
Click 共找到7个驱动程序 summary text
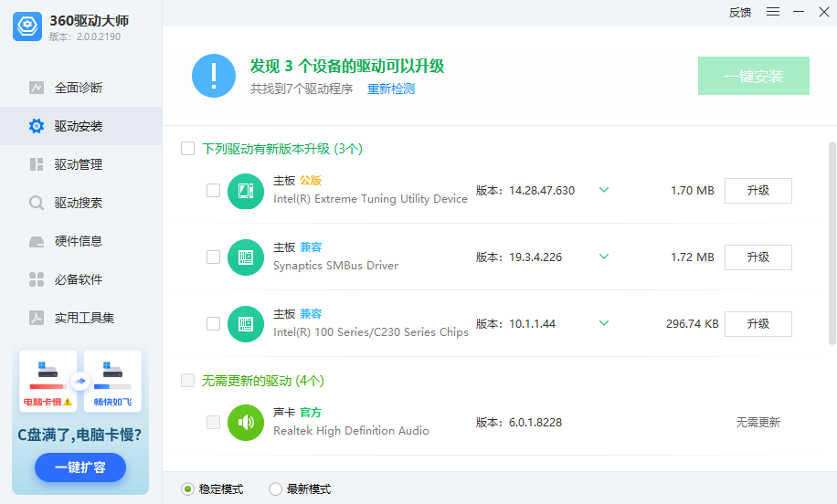(302, 89)
